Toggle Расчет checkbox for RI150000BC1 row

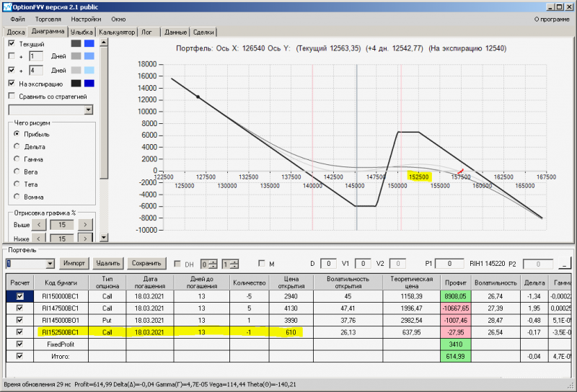[20, 296]
